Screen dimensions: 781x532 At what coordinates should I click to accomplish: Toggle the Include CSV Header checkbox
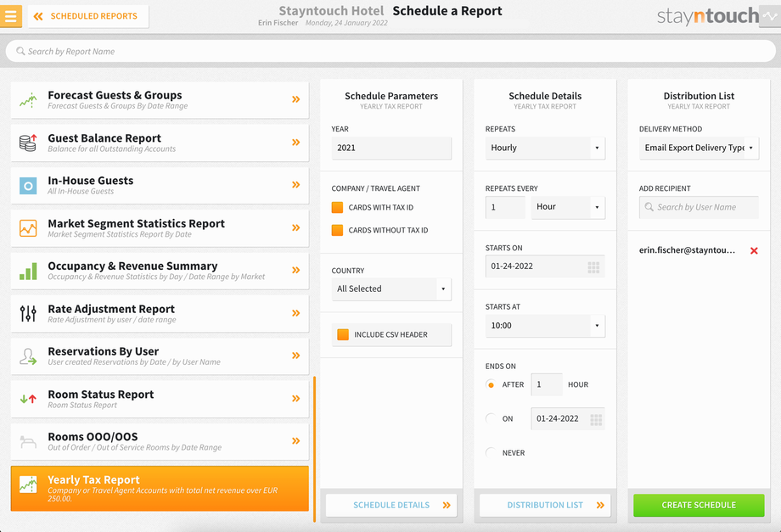(343, 335)
